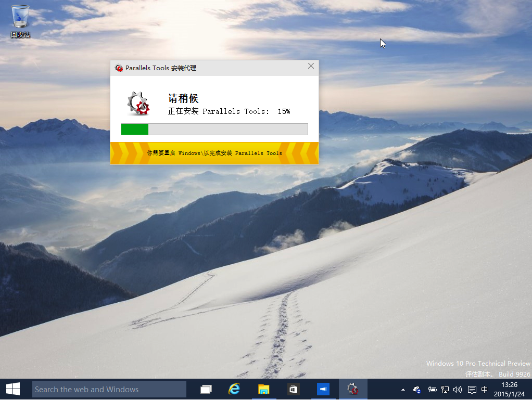
Task: Toggle the Chinese input method indicator
Action: click(x=485, y=389)
